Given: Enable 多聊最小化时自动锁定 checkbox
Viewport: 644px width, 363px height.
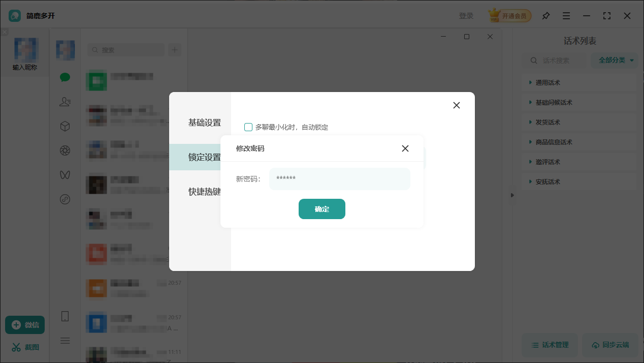Looking at the screenshot, I should 248,127.
